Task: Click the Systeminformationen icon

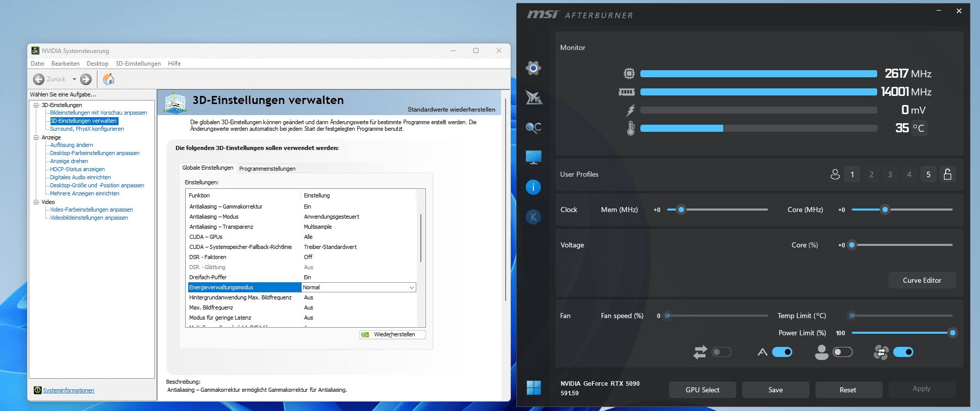Action: pos(37,390)
